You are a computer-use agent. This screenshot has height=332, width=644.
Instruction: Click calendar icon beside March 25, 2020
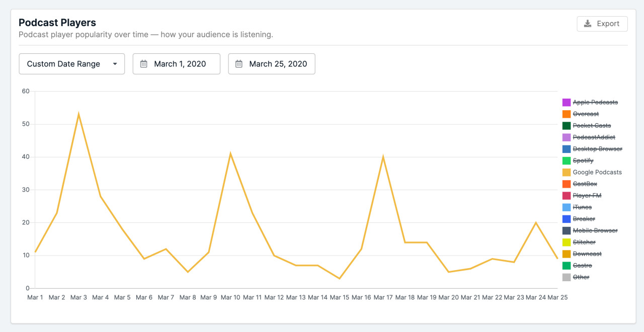click(x=239, y=64)
